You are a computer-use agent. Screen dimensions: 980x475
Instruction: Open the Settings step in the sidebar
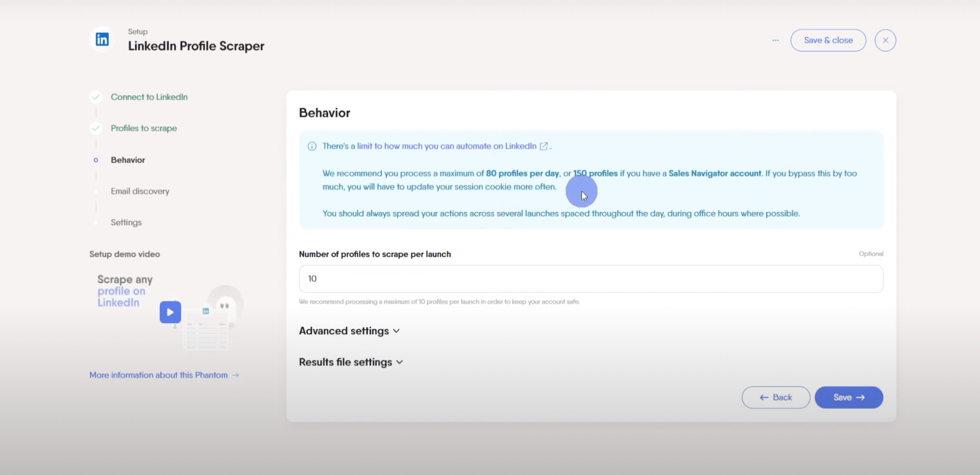(x=126, y=222)
